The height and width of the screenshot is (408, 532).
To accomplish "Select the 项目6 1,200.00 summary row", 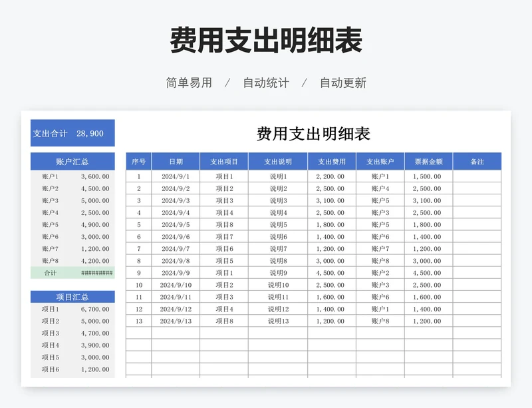I will (x=72, y=369).
